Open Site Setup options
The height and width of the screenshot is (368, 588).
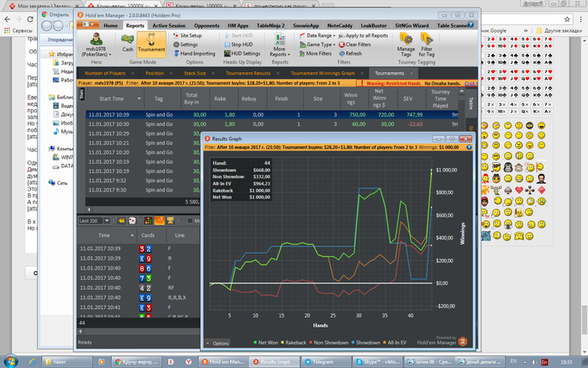tap(187, 35)
